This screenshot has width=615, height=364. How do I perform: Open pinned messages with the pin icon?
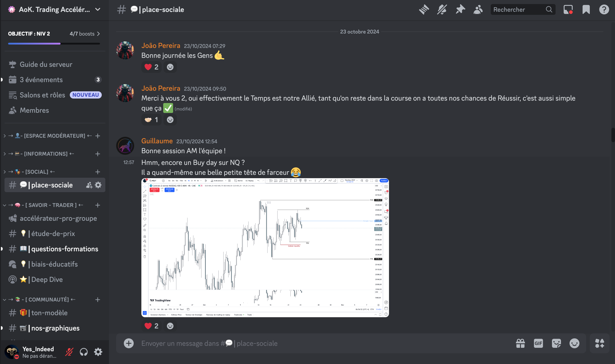point(460,10)
